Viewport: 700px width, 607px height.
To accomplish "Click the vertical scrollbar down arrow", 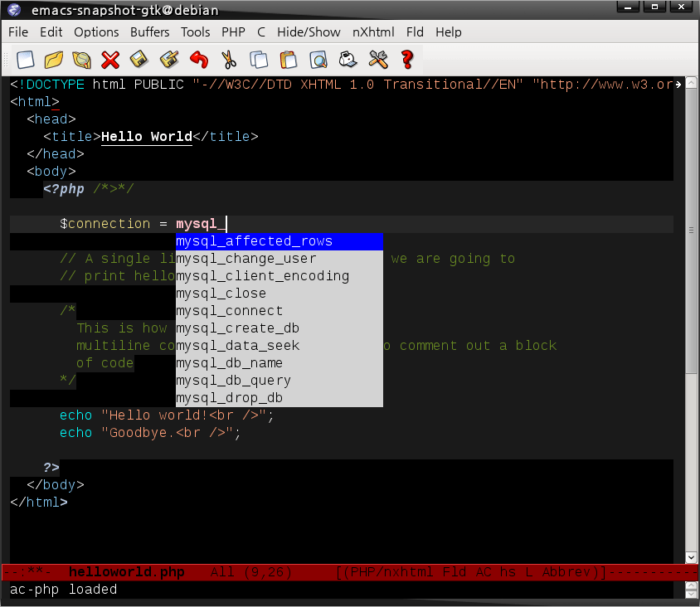I will (691, 556).
